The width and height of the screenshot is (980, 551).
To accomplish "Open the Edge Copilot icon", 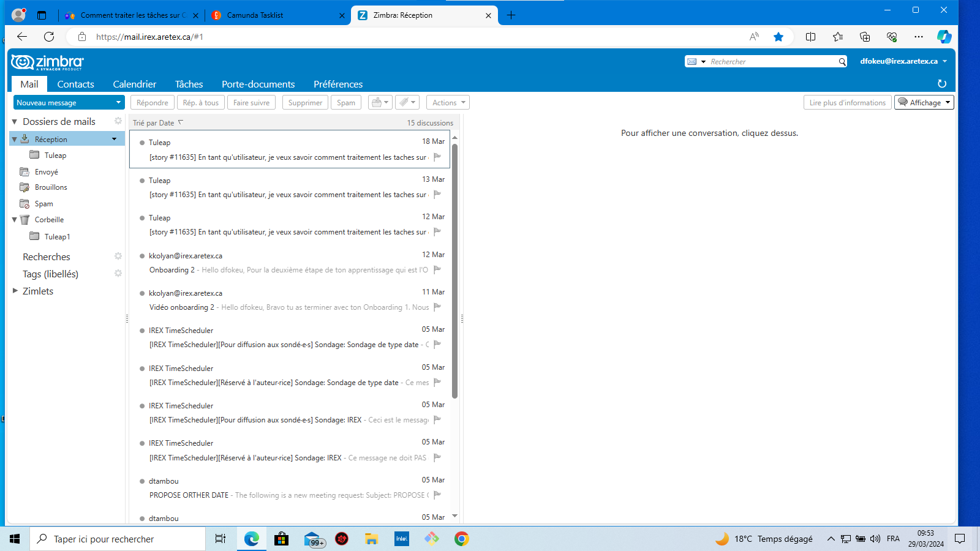I will tap(944, 37).
